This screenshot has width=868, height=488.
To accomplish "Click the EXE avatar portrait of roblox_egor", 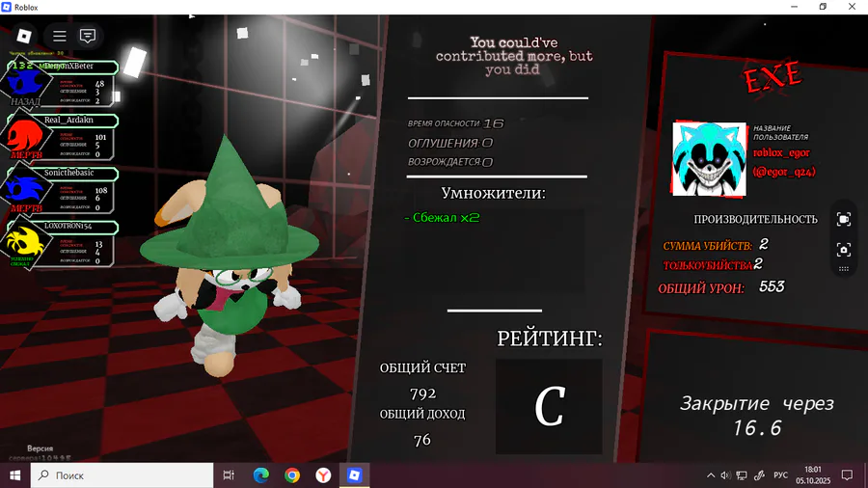I will tap(709, 159).
